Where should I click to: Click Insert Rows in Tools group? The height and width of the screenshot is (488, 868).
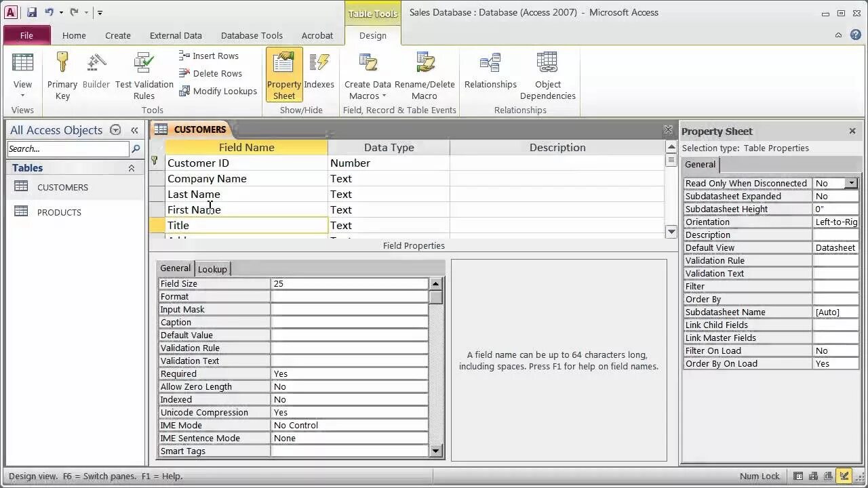click(209, 56)
